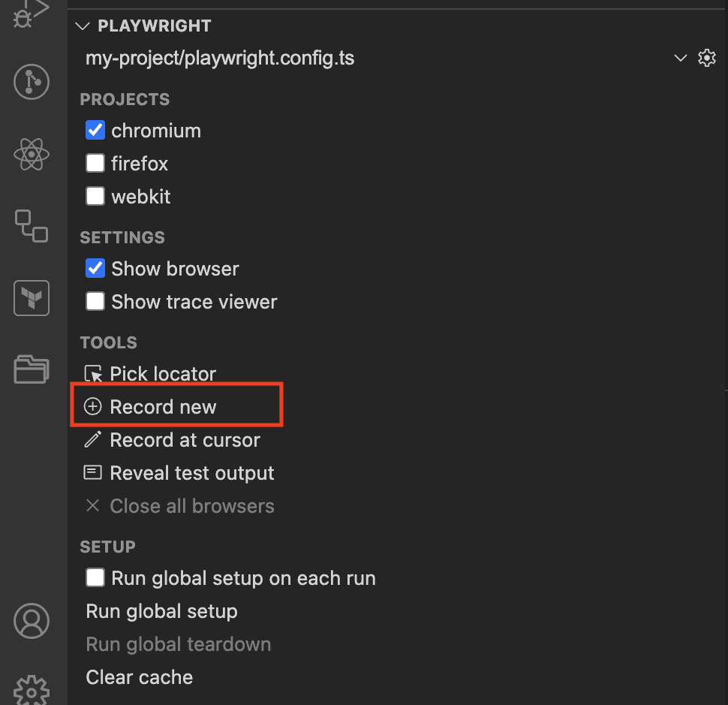Uncheck the chromium project checkbox
Viewport: 728px width, 705px height.
pyautogui.click(x=95, y=131)
